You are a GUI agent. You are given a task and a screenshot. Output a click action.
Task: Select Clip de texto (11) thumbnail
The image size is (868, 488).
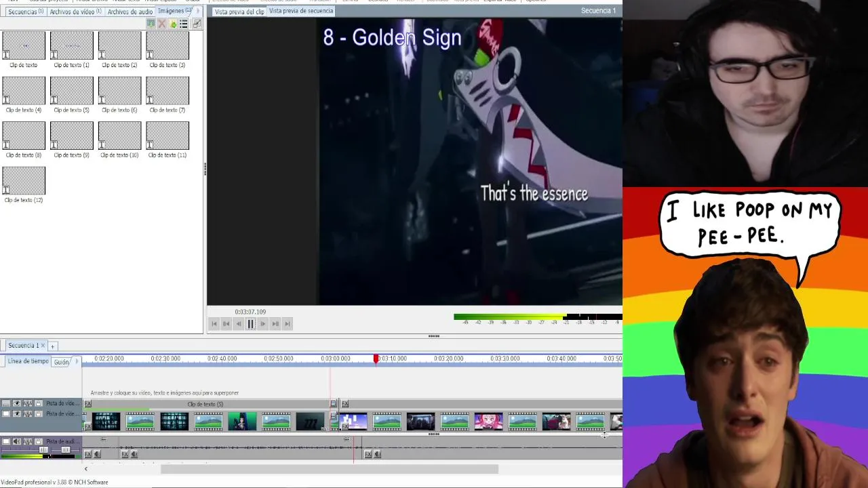click(x=167, y=136)
